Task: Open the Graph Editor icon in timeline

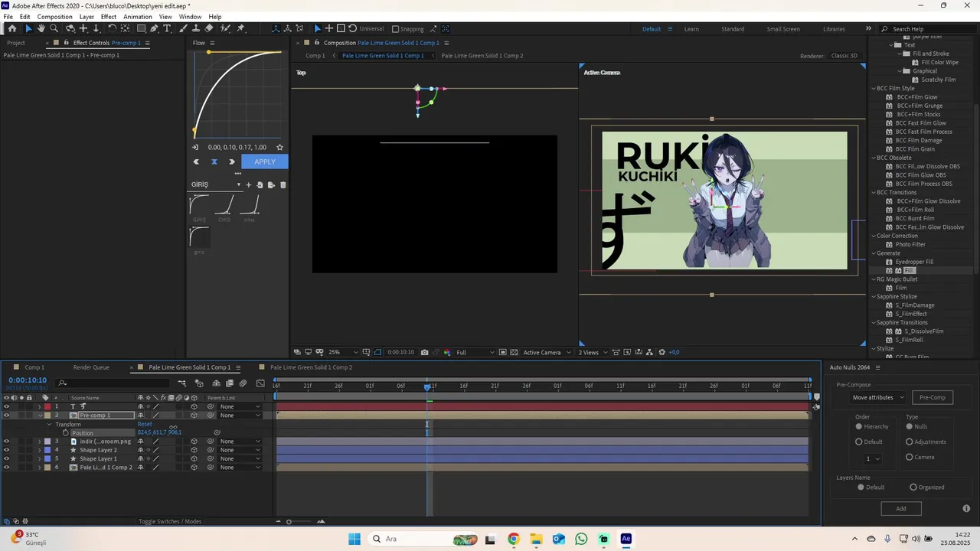Action: 260,383
